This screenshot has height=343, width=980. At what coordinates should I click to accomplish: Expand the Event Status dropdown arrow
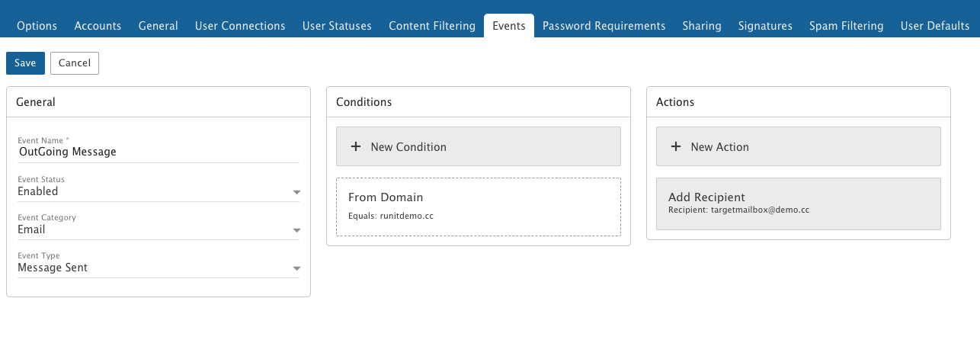(296, 192)
